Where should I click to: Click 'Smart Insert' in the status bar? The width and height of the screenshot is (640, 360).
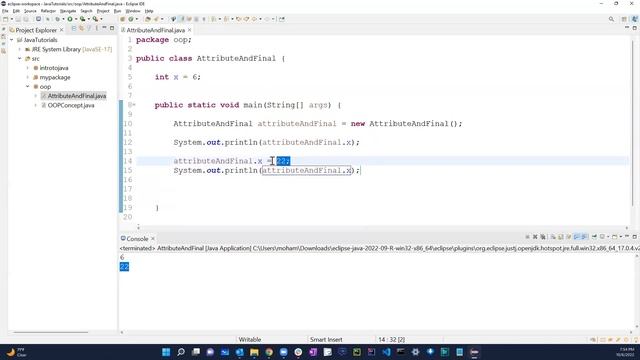pyautogui.click(x=326, y=340)
